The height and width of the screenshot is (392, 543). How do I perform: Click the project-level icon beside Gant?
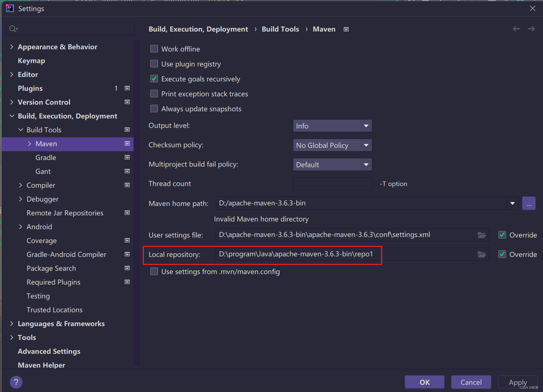click(127, 171)
